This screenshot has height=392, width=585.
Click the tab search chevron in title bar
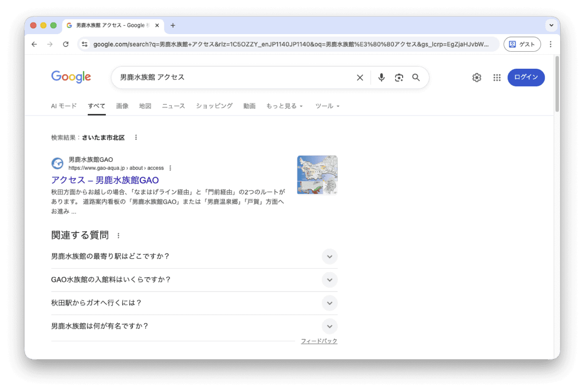click(x=551, y=25)
